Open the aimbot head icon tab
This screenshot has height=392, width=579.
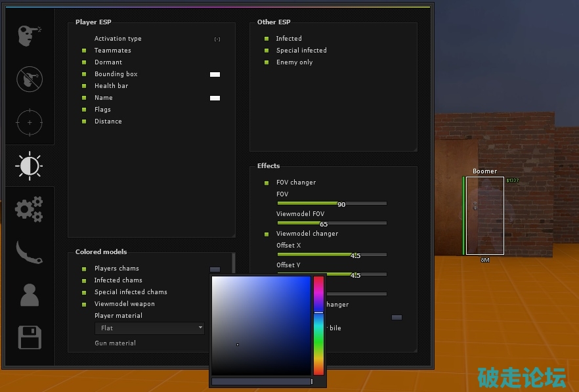(30, 35)
